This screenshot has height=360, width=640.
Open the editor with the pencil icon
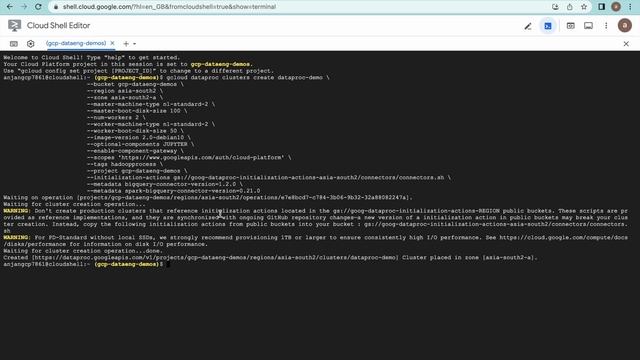528,26
